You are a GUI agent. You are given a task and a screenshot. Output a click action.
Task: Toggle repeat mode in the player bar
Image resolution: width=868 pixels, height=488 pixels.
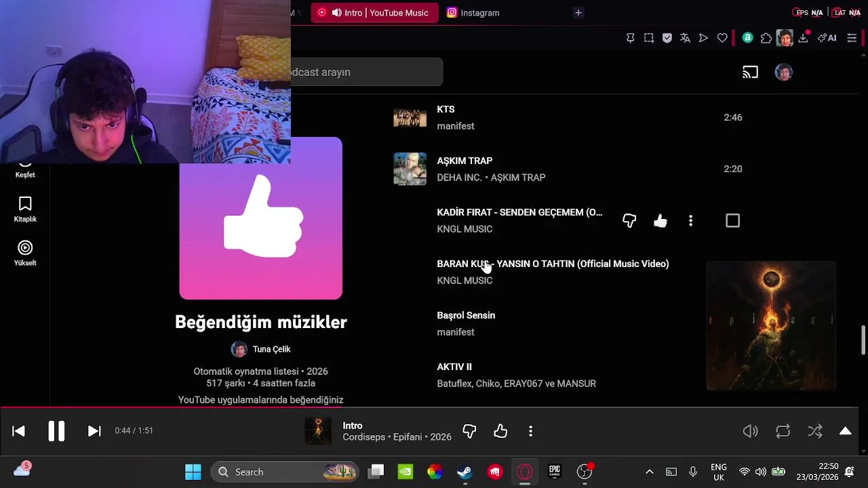click(x=783, y=431)
